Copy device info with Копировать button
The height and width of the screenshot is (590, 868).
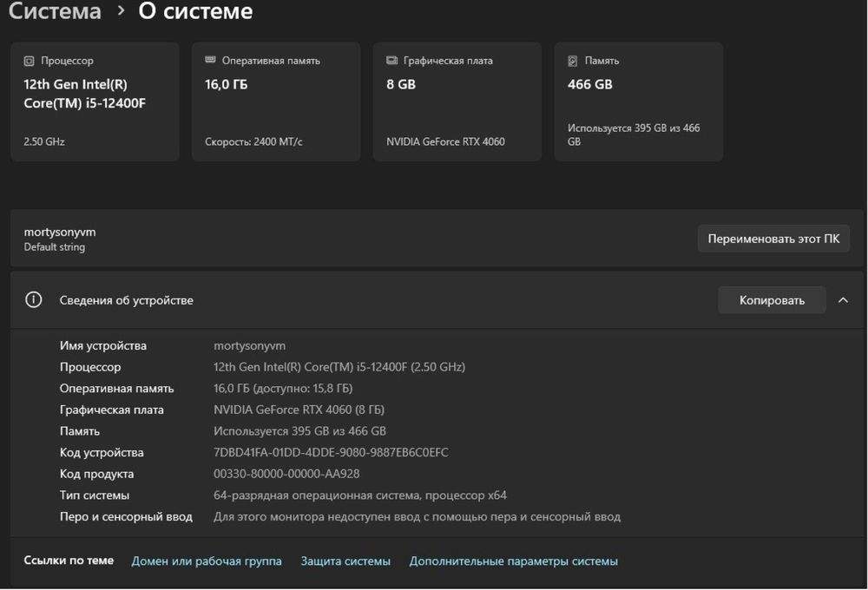click(772, 300)
